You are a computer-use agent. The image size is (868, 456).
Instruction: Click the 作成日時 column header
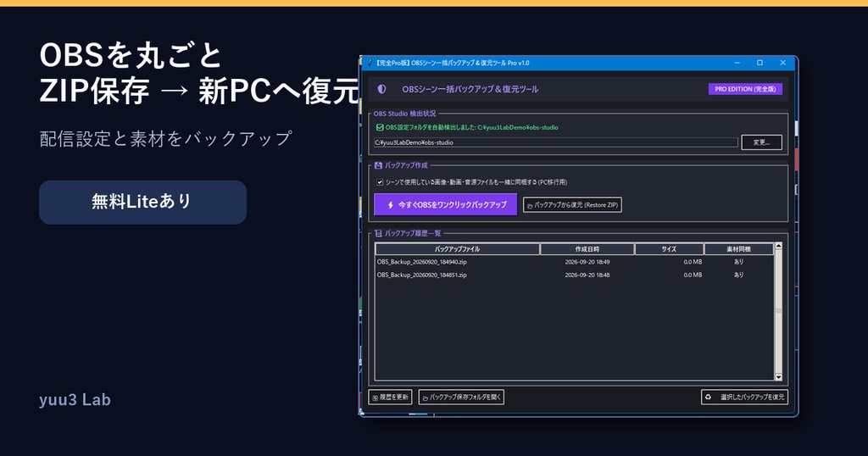pyautogui.click(x=587, y=249)
